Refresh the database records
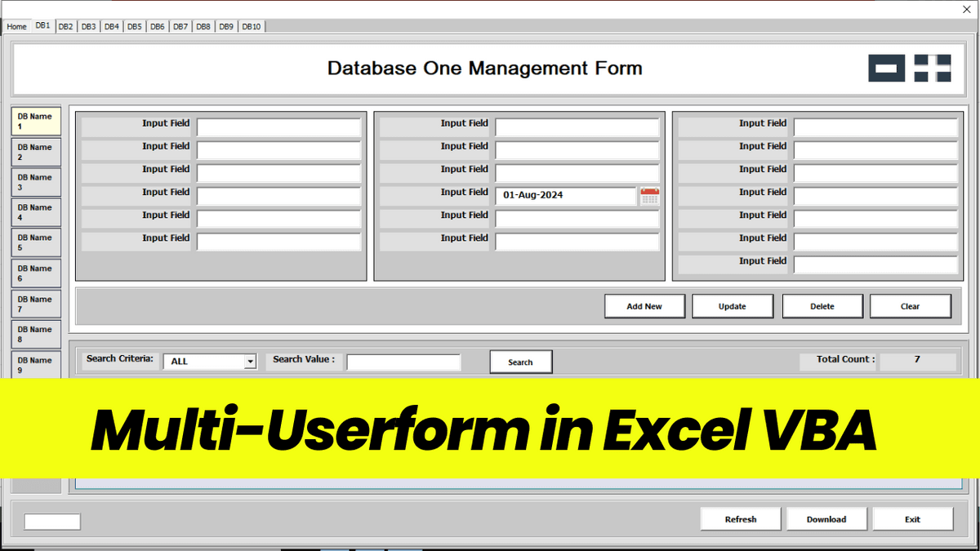Viewport: 980px width, 551px height. (741, 519)
